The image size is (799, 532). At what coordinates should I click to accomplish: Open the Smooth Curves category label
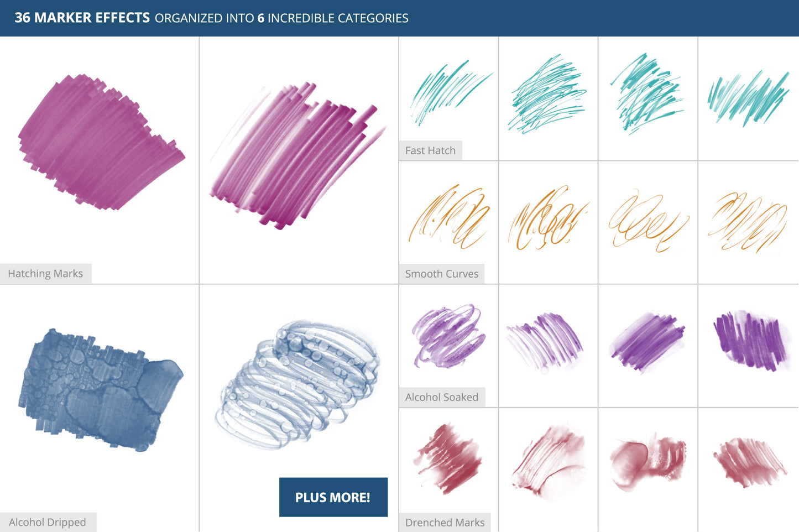(x=441, y=274)
